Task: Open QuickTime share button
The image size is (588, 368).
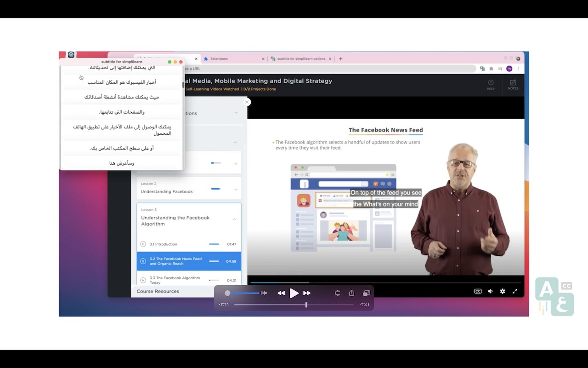Action: 351,293
